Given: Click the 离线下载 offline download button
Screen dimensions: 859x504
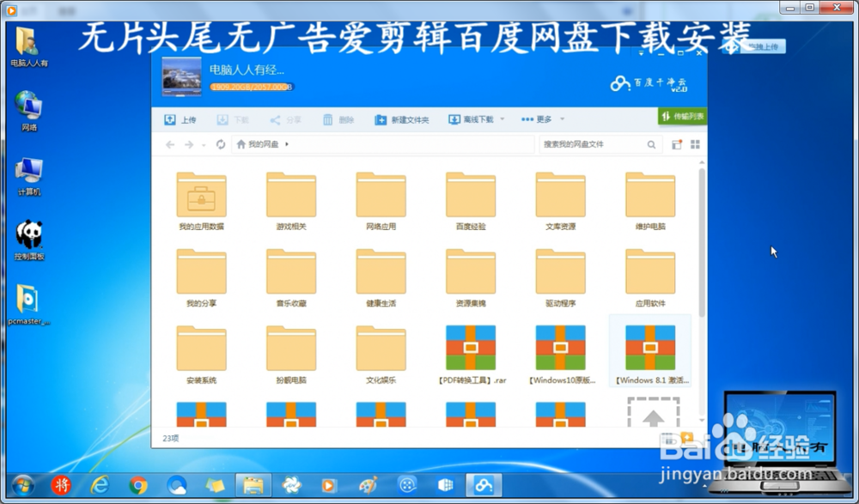Looking at the screenshot, I should coord(471,119).
